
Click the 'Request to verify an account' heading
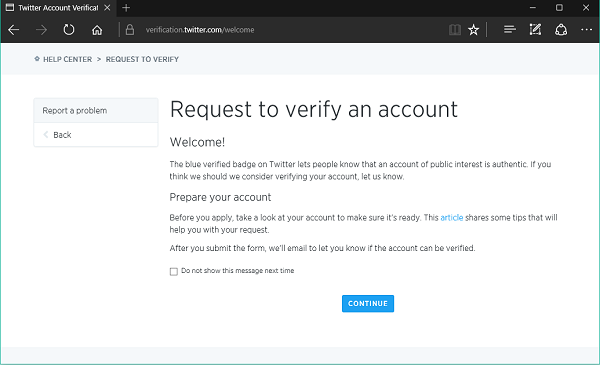313,110
